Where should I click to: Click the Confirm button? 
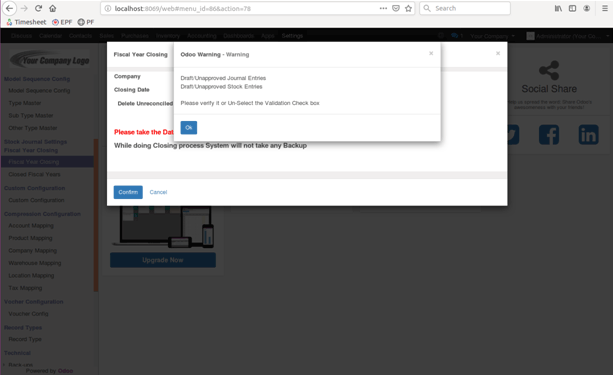tap(128, 193)
